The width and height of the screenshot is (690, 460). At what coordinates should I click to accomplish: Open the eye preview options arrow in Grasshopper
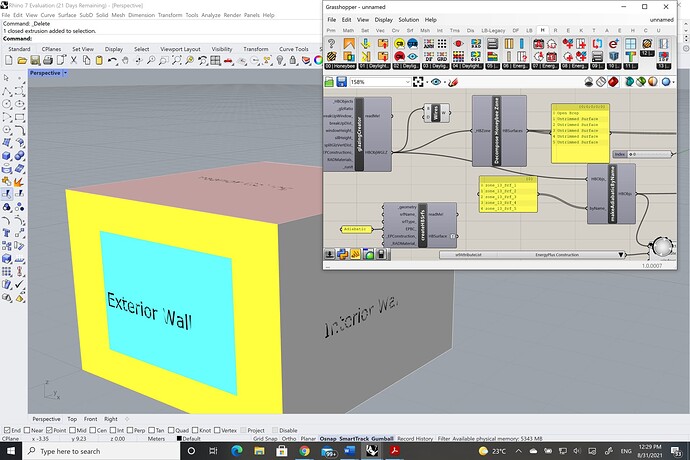[x=445, y=82]
